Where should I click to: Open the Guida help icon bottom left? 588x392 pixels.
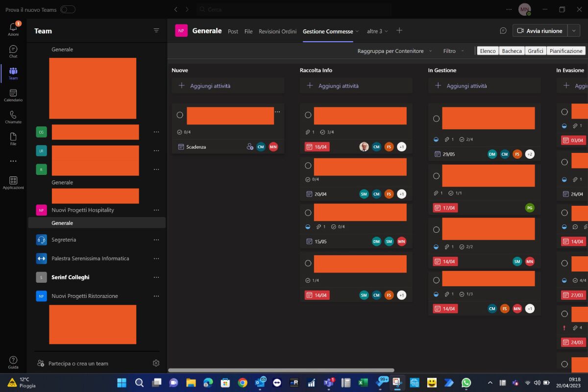point(13,359)
